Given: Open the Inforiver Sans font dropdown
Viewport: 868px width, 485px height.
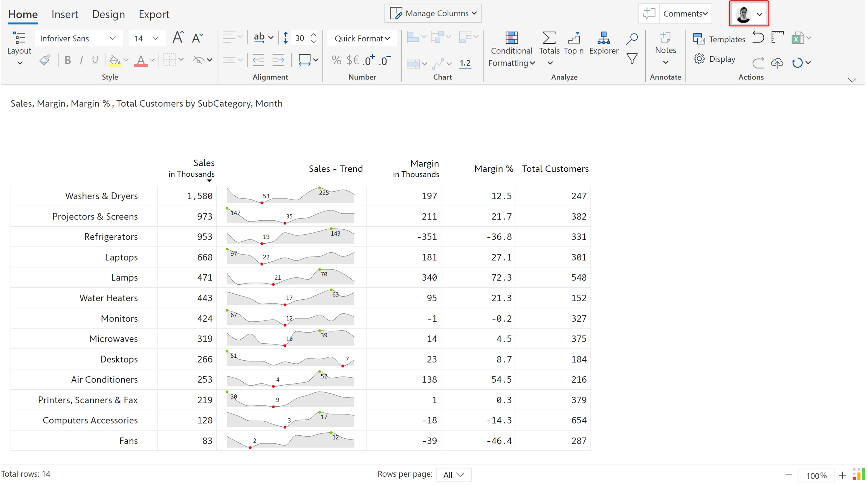Looking at the screenshot, I should point(78,38).
